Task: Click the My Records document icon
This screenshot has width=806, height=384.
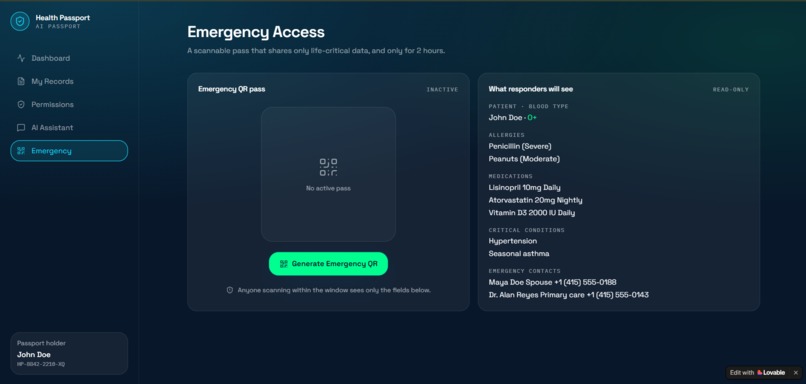Action: click(x=21, y=81)
